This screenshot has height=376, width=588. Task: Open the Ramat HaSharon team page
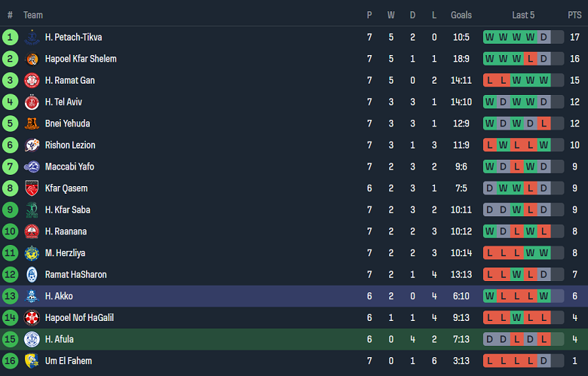click(x=75, y=274)
